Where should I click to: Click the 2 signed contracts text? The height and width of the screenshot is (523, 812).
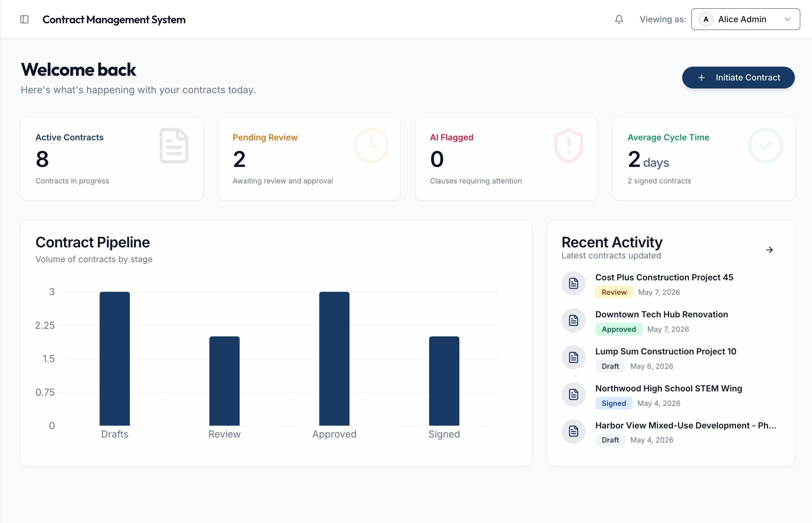click(659, 181)
